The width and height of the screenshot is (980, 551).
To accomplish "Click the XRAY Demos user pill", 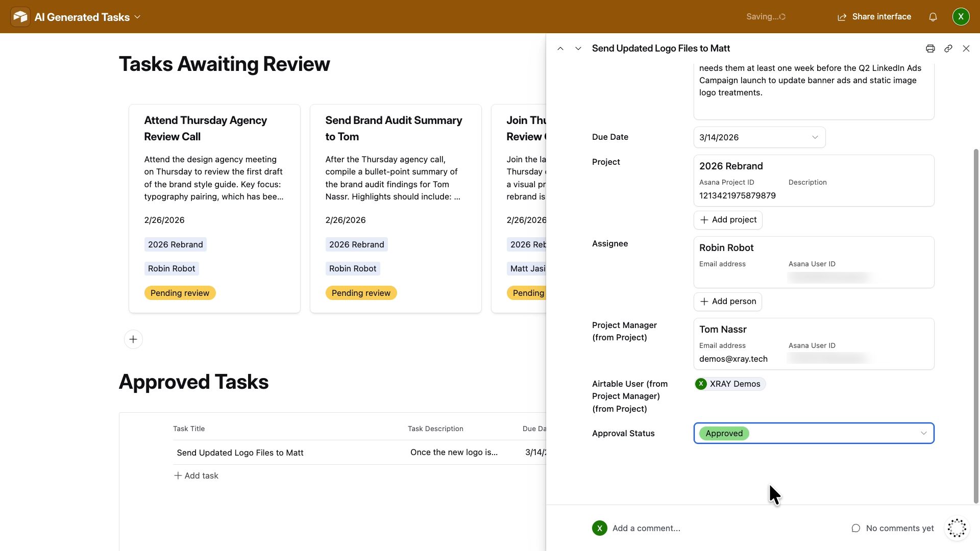I will coord(729,384).
